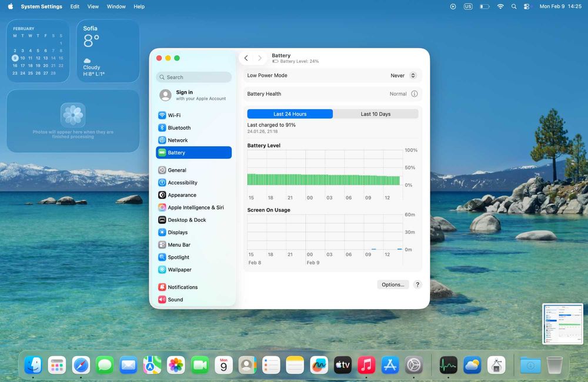Open App Store from the Dock
This screenshot has width=588, height=382.
(x=390, y=365)
